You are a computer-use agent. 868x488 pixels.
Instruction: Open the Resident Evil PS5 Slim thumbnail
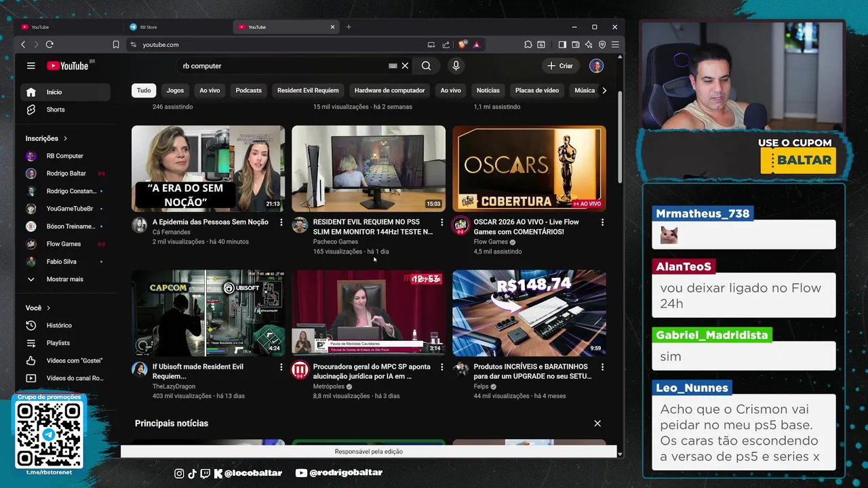coord(368,168)
